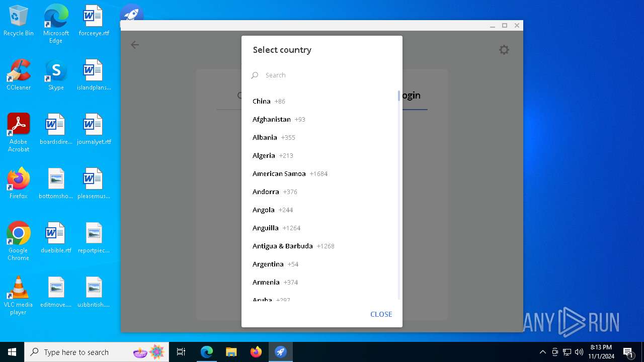Image resolution: width=644 pixels, height=362 pixels.
Task: Select pleasemus document on desktop
Action: pyautogui.click(x=94, y=184)
